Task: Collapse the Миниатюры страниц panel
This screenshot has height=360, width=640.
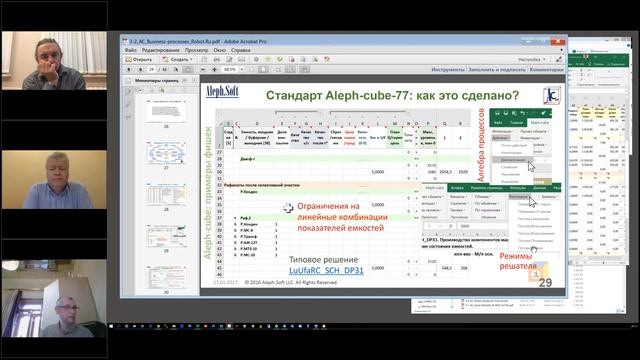Action: tap(194, 81)
